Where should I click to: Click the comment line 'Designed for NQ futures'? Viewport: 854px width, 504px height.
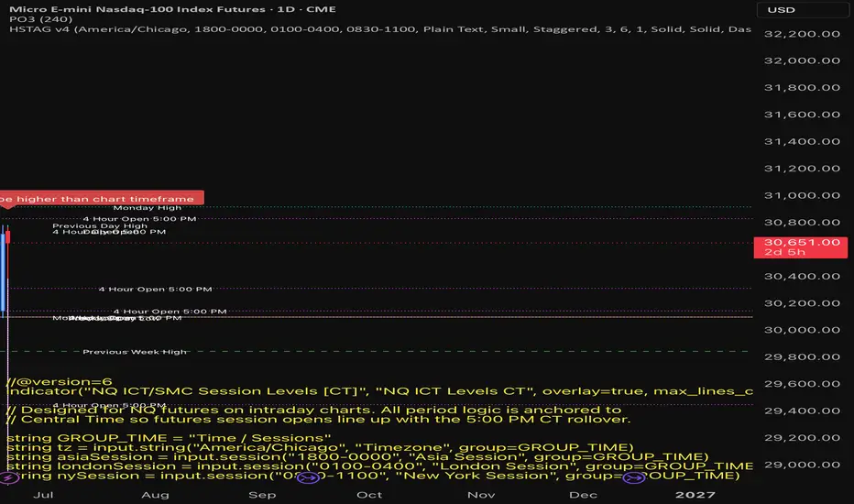(313, 410)
